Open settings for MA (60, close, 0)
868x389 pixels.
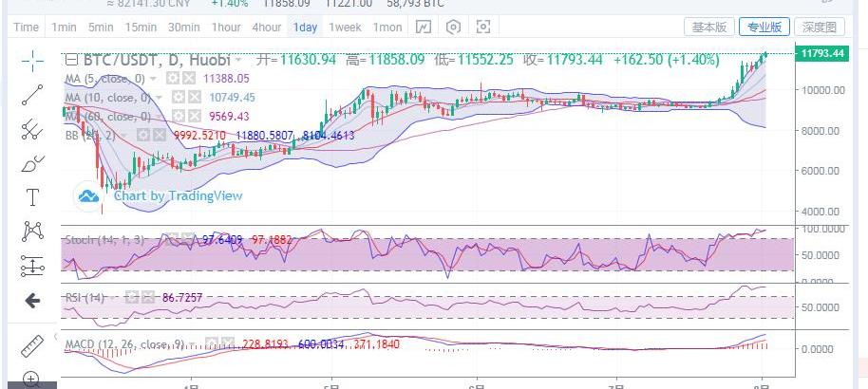click(178, 116)
